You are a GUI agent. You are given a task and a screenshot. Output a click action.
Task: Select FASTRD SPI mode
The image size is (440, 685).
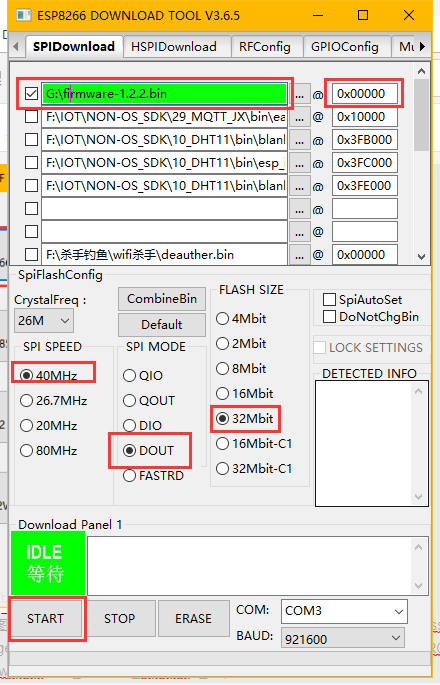pyautogui.click(x=153, y=475)
